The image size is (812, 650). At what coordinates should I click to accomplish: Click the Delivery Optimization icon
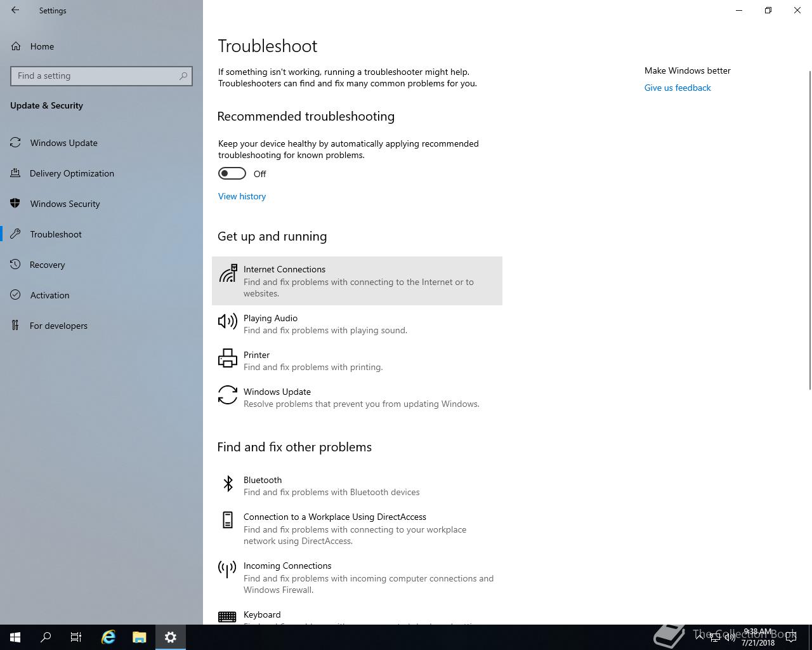15,173
